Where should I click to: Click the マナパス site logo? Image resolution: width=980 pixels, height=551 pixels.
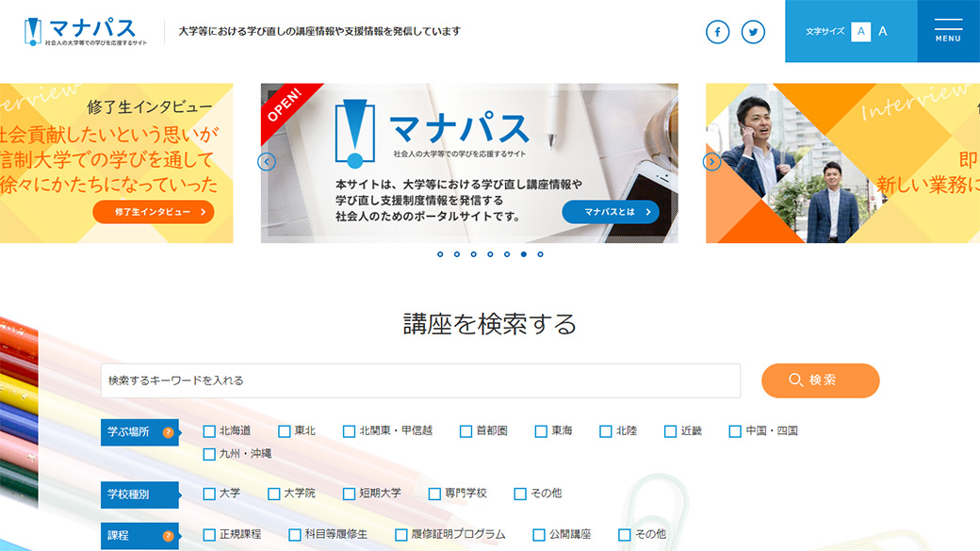tap(86, 31)
